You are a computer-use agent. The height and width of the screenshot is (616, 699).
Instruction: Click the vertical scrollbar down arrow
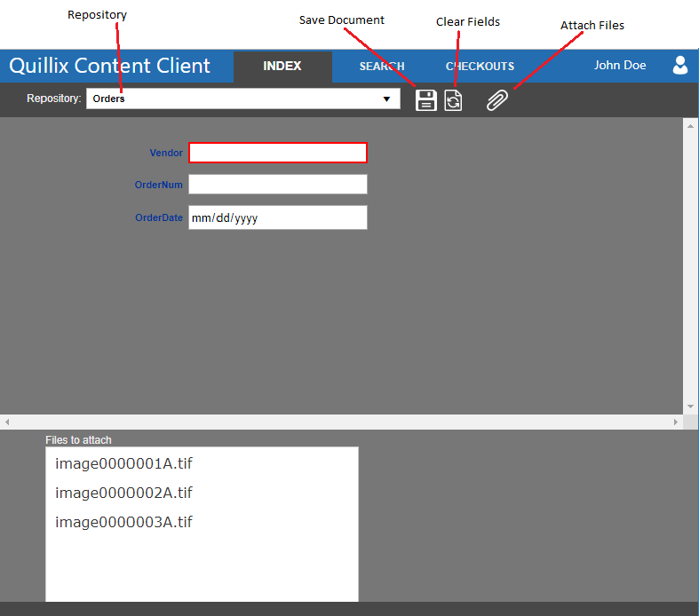click(690, 407)
